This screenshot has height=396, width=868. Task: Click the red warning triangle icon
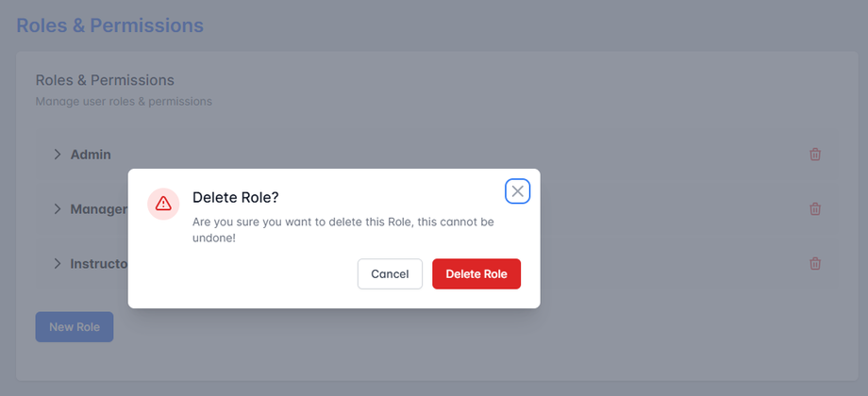pos(163,204)
